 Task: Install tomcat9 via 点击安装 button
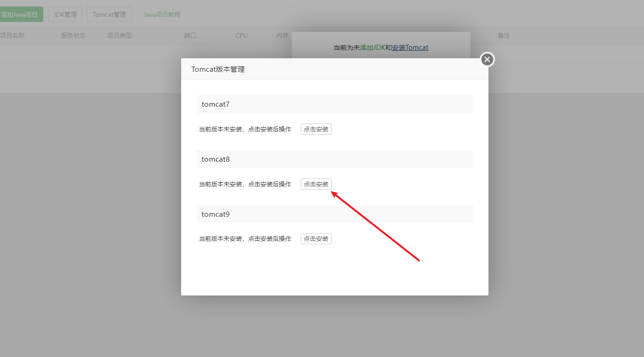[x=316, y=239]
